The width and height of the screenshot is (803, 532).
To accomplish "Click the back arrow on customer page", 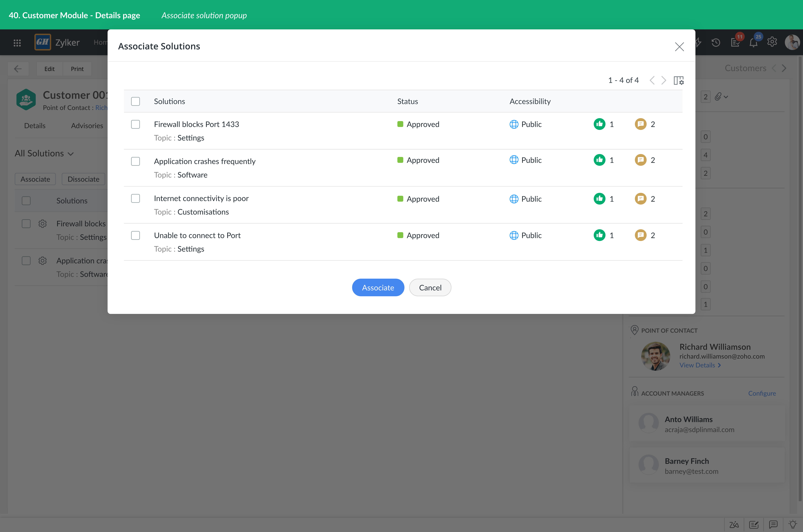I will click(x=18, y=69).
